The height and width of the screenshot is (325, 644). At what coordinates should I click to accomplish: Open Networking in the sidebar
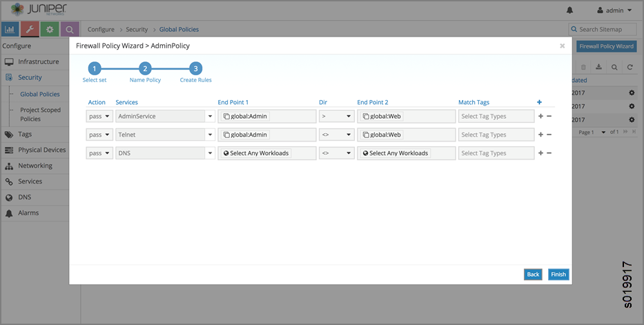pyautogui.click(x=35, y=166)
